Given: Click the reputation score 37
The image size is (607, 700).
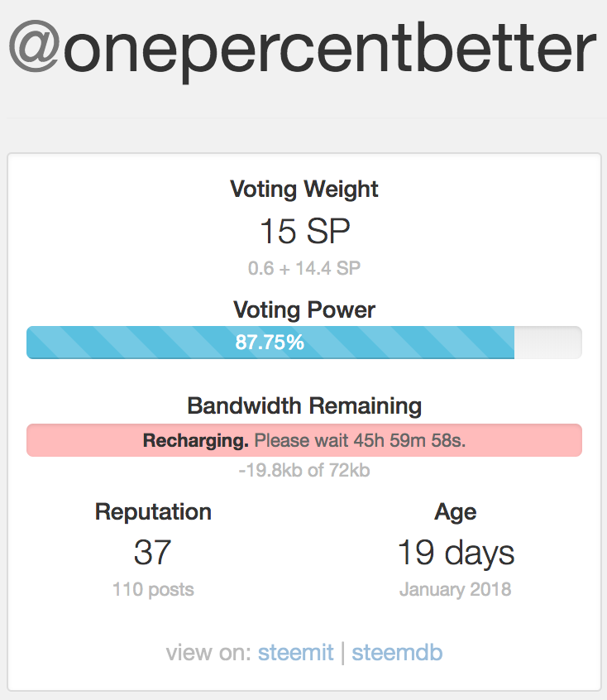Looking at the screenshot, I should 153,553.
